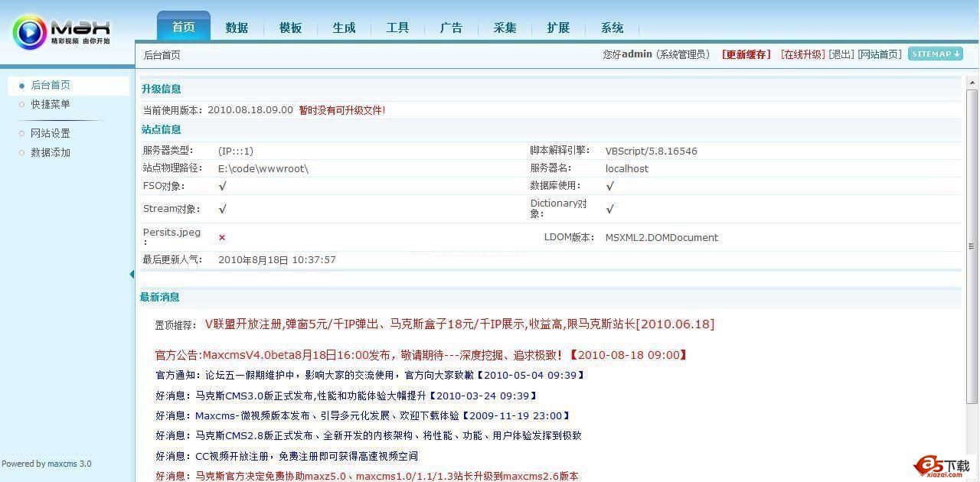Viewport: 980px width, 482px height.
Task: Open the 采集 section
Action: tap(505, 28)
